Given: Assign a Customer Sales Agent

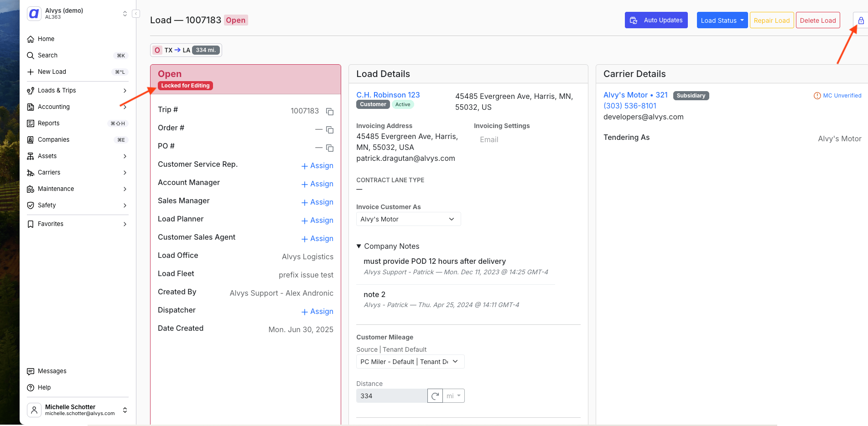Looking at the screenshot, I should (317, 239).
